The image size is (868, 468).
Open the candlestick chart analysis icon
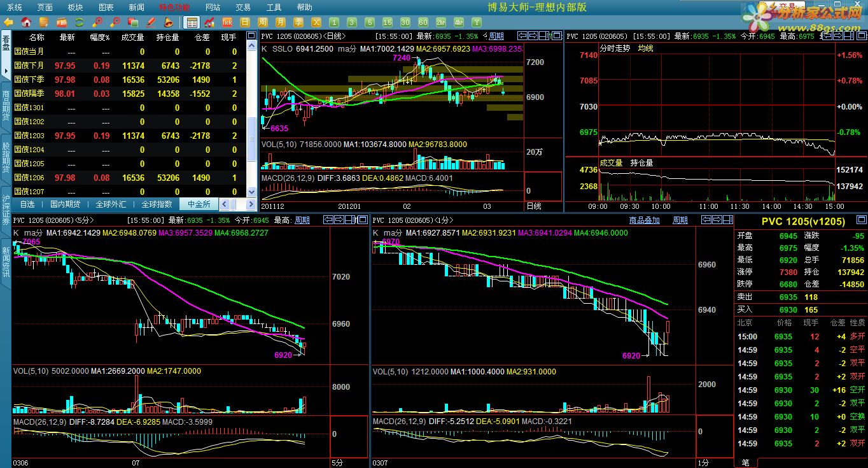(209, 22)
